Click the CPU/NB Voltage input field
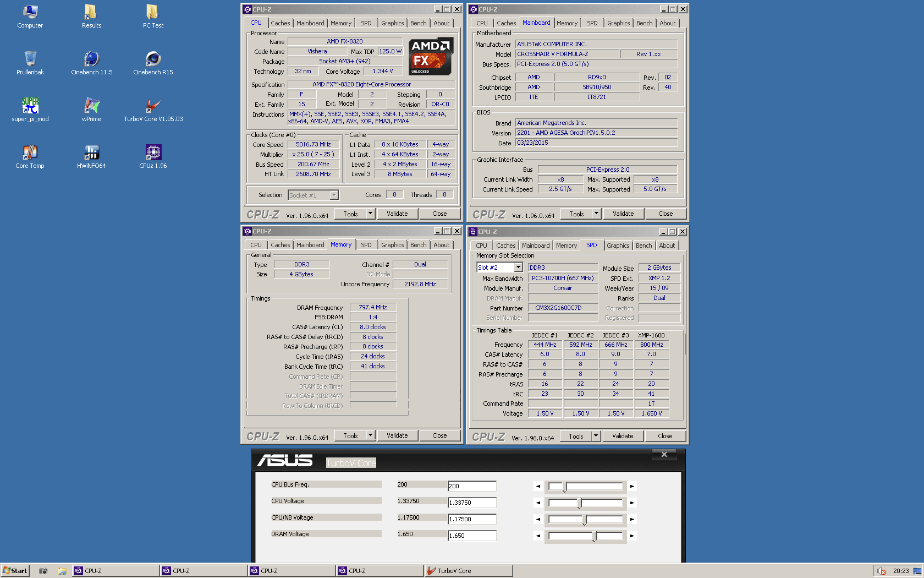 tap(472, 519)
